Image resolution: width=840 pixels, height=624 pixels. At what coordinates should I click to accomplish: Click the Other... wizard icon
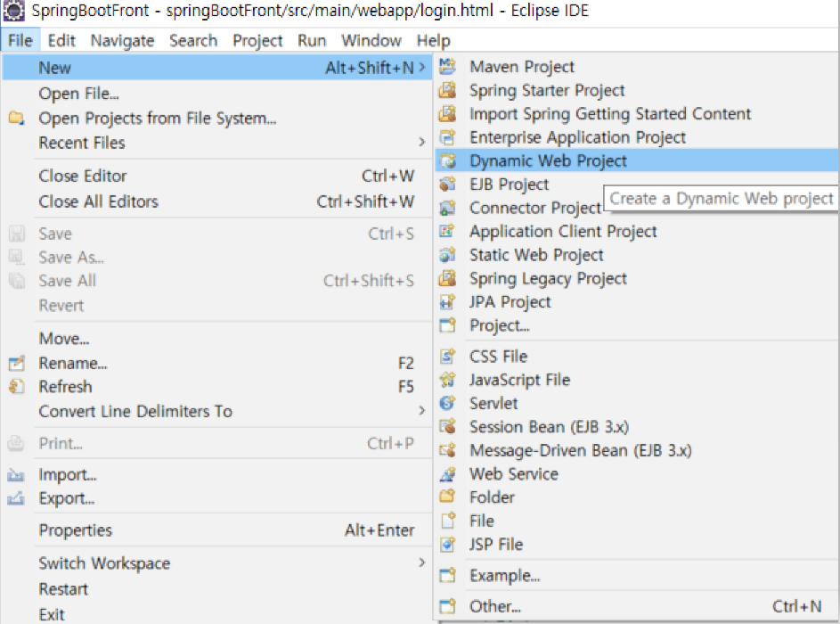click(447, 606)
